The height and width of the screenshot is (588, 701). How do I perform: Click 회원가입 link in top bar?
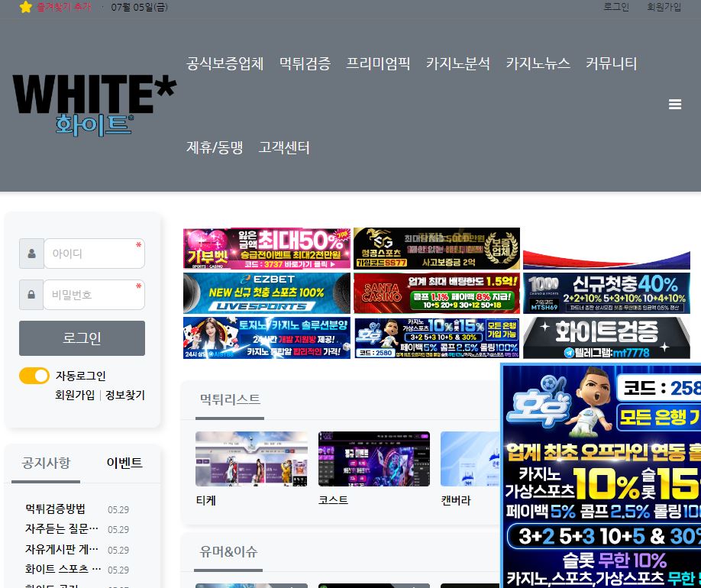(664, 7)
